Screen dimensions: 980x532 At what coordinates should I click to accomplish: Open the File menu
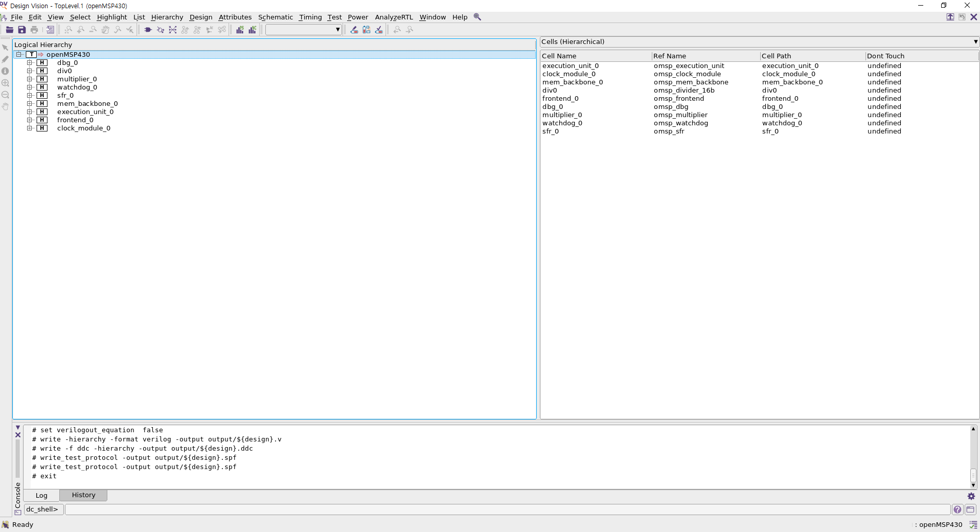16,17
